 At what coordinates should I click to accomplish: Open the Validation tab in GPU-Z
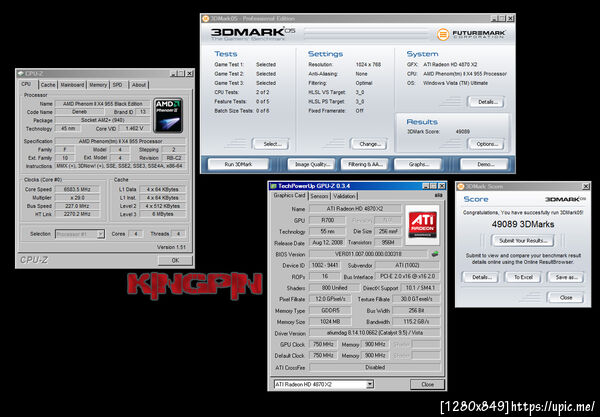[x=344, y=196]
